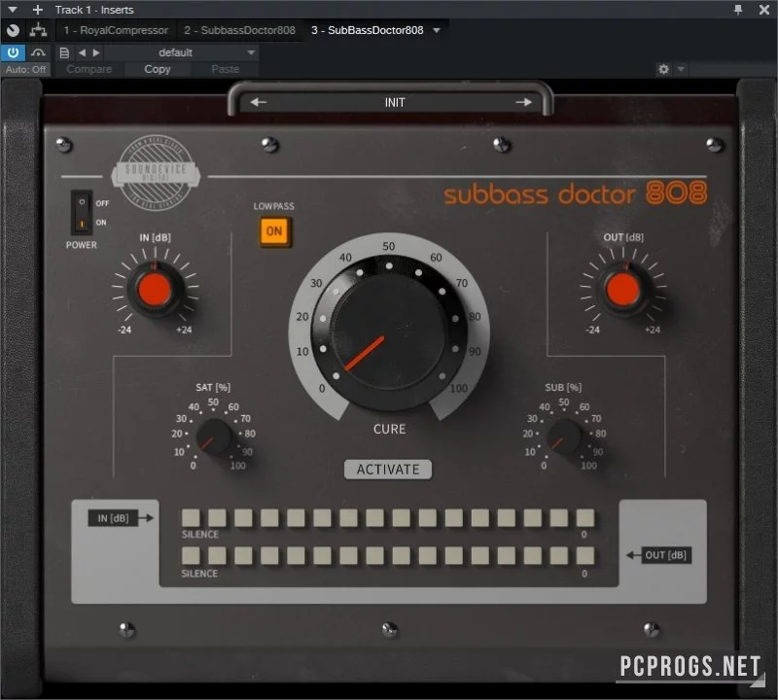Click the subbass doctor 808 title
The image size is (778, 700).
(576, 193)
